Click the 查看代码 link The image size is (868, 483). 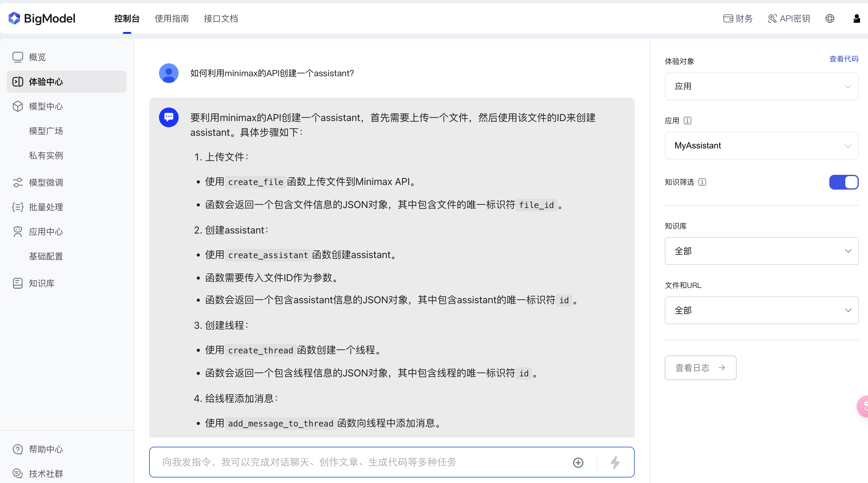[843, 59]
